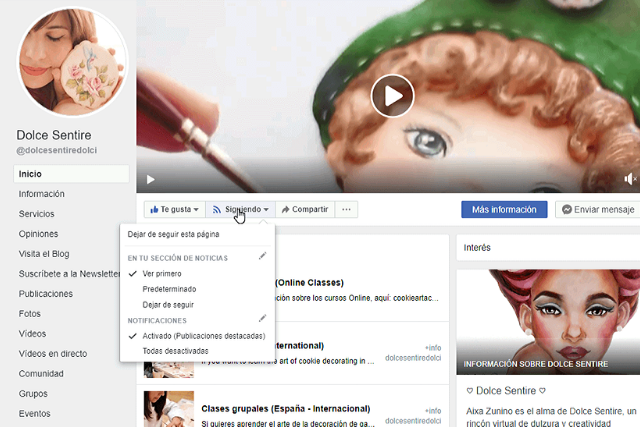The width and height of the screenshot is (640, 427).
Task: Unmute the cover video speaker icon
Action: pyautogui.click(x=630, y=179)
